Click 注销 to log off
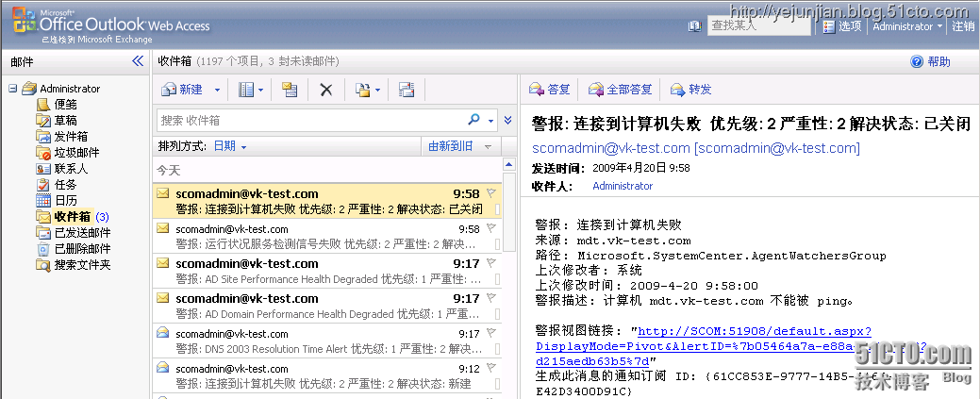 963,26
